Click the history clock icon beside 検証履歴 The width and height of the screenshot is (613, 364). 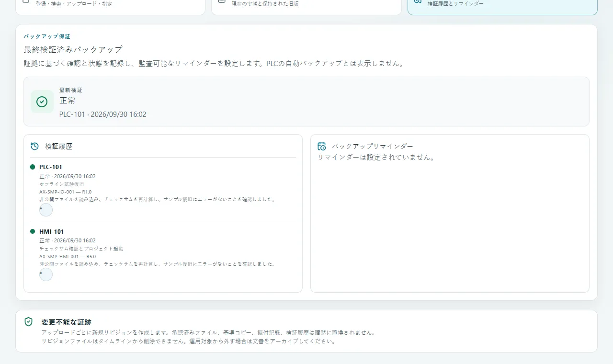coord(34,146)
